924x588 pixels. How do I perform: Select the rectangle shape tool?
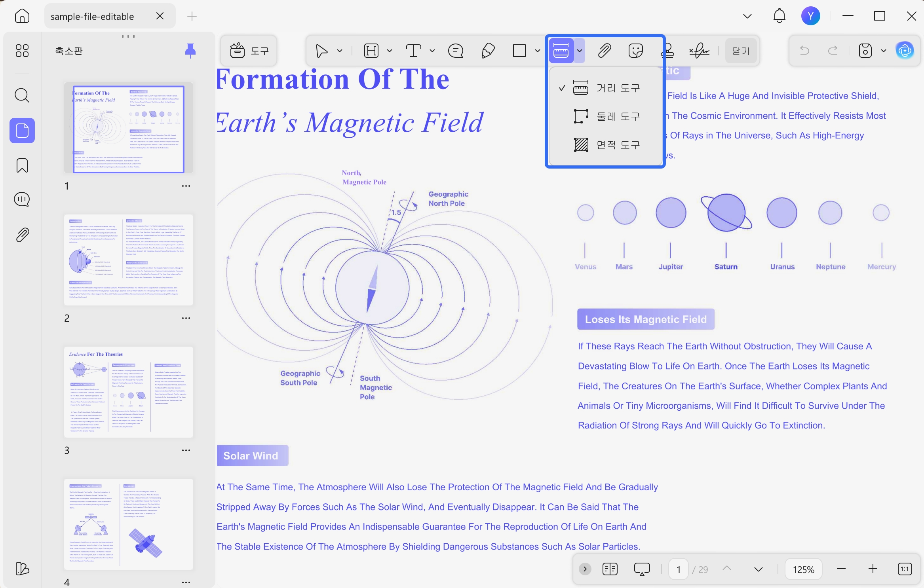pos(519,51)
